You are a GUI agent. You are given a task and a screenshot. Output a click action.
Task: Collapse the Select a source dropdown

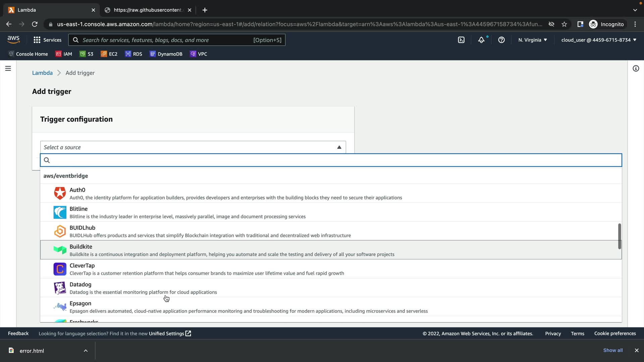pyautogui.click(x=339, y=147)
